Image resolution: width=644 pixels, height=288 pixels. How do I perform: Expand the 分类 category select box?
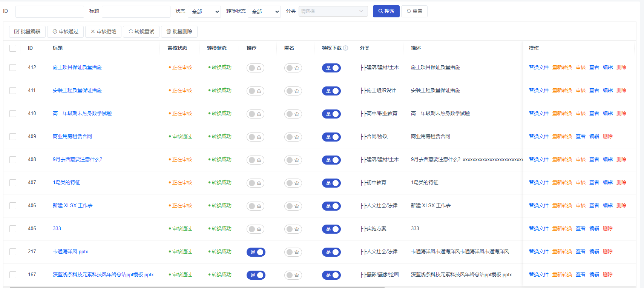(x=333, y=11)
